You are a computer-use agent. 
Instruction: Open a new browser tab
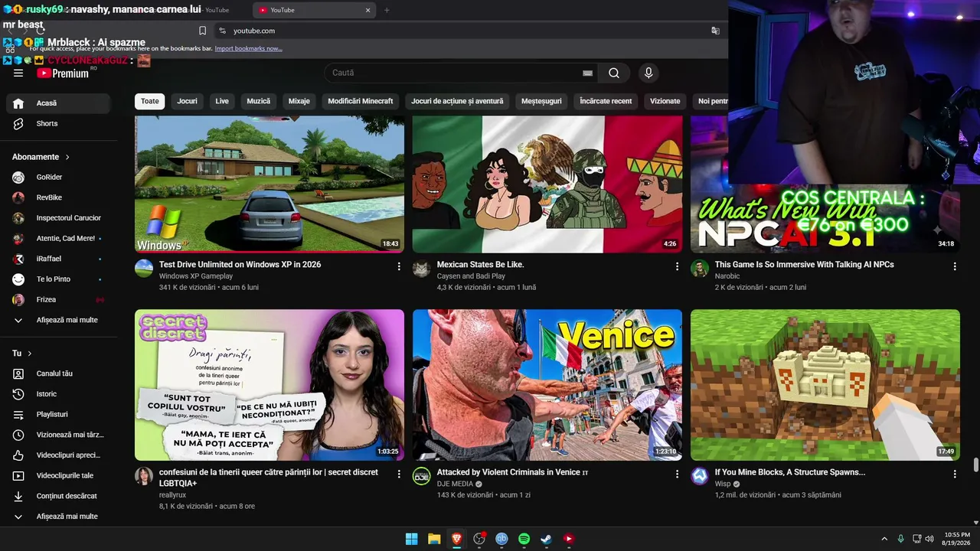pyautogui.click(x=387, y=10)
